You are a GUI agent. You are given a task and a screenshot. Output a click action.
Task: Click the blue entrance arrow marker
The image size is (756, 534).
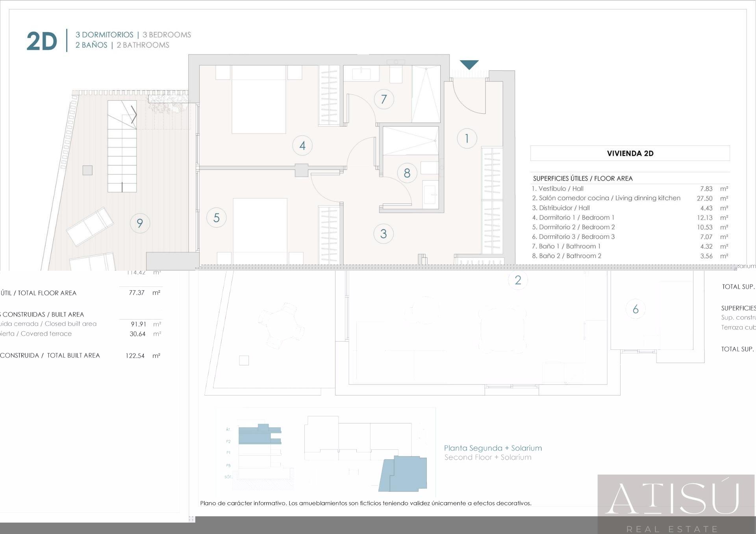click(x=469, y=65)
